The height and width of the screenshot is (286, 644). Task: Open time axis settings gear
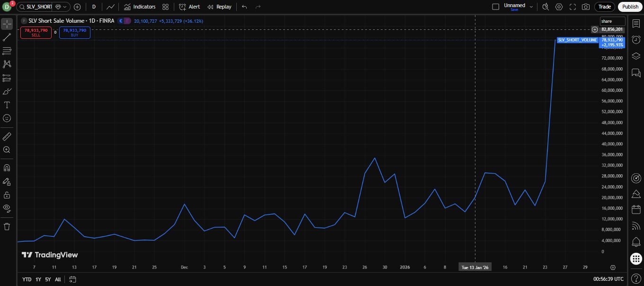pos(613,268)
